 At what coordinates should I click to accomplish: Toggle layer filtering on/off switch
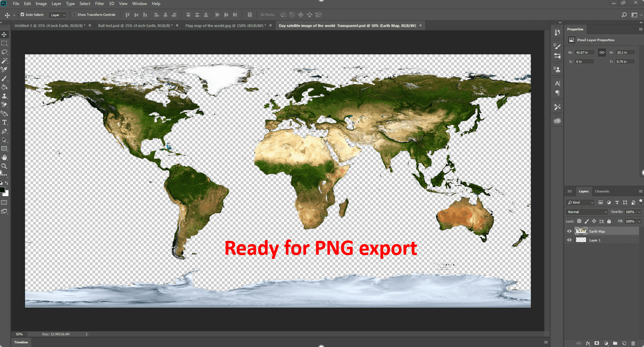click(640, 201)
